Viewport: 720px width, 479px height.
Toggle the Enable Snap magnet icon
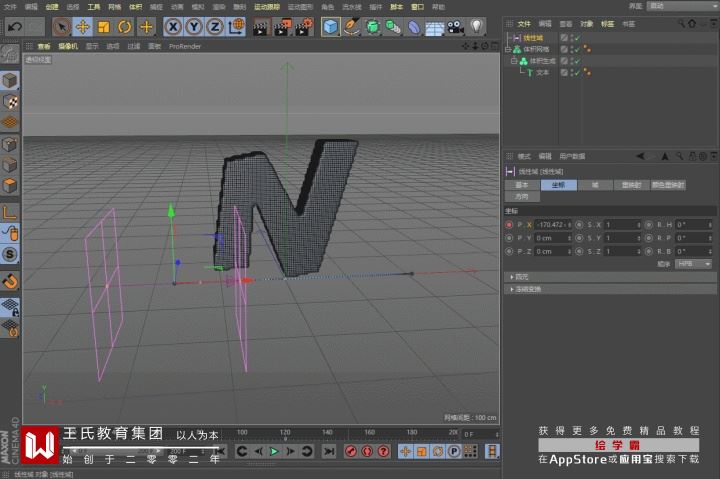10,281
